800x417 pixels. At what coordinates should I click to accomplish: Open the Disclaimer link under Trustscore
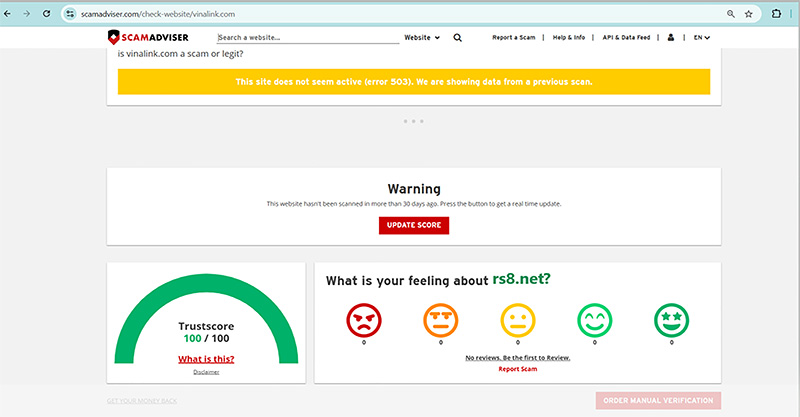pos(206,372)
